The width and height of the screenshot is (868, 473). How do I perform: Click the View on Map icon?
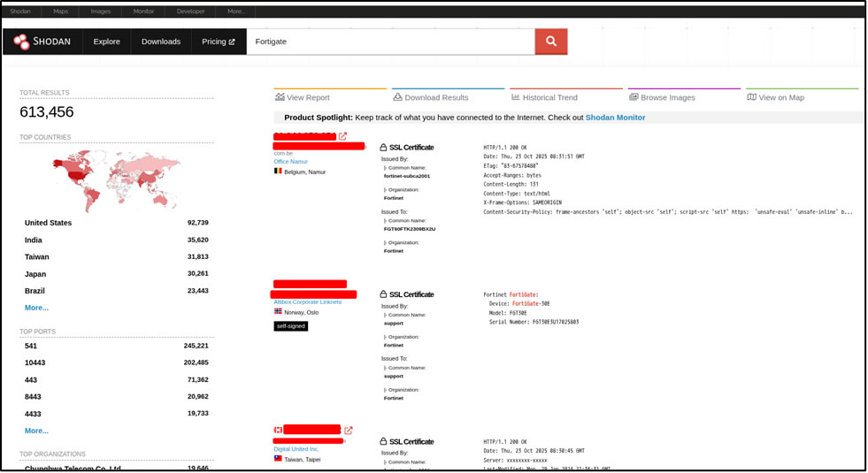click(x=751, y=97)
